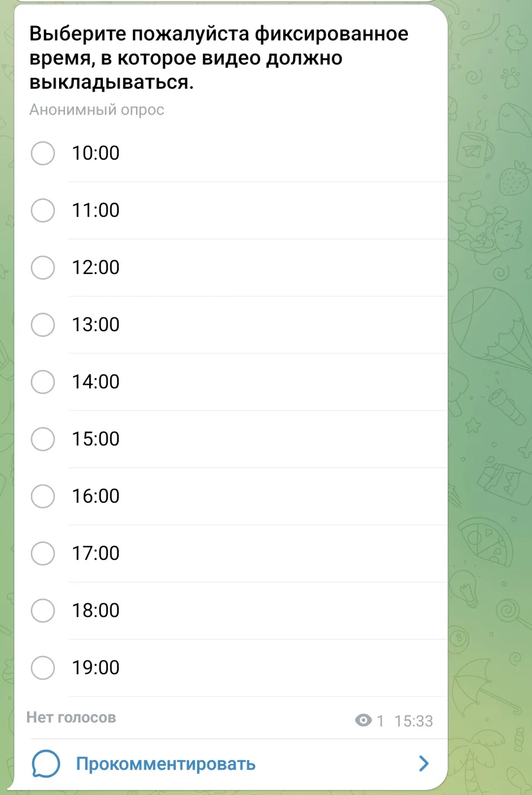
Task: Click the comment speech bubble icon
Action: [46, 764]
